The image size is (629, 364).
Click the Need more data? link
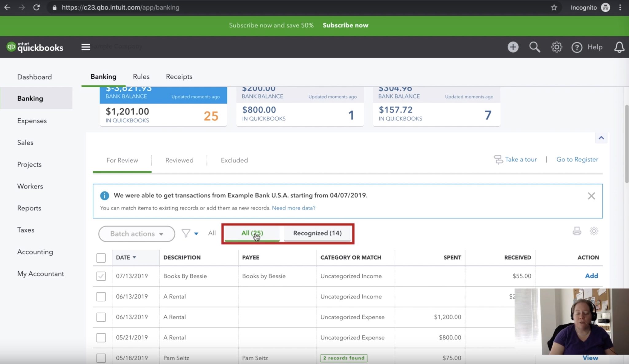(294, 208)
